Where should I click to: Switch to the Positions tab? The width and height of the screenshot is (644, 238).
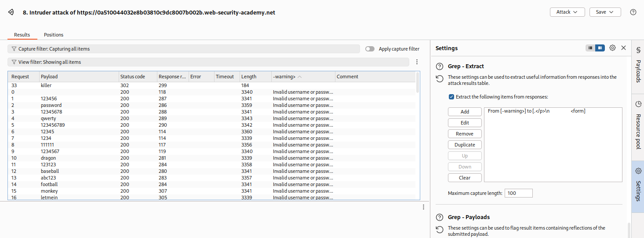click(x=54, y=35)
